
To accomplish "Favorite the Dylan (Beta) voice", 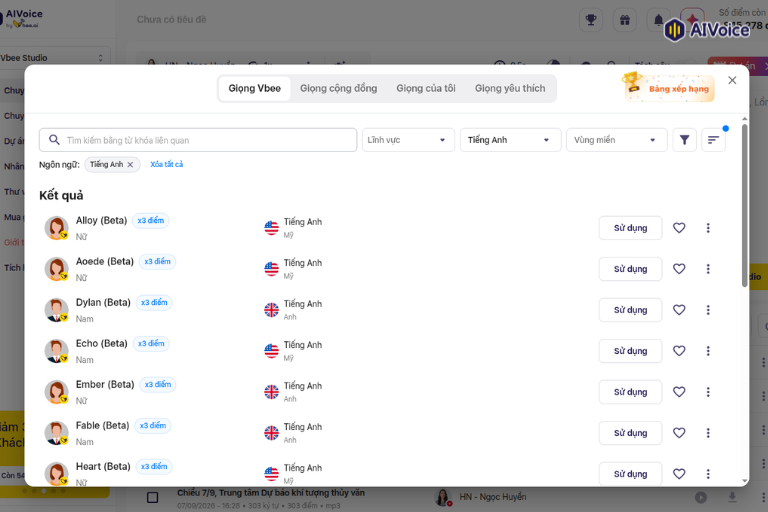I will coord(679,310).
